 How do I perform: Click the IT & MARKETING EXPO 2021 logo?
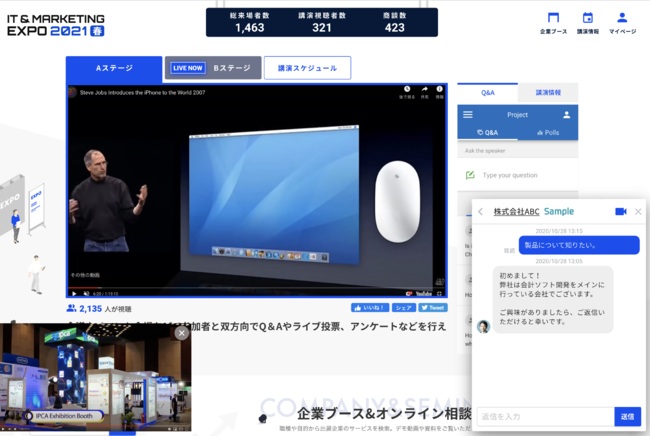click(x=56, y=25)
